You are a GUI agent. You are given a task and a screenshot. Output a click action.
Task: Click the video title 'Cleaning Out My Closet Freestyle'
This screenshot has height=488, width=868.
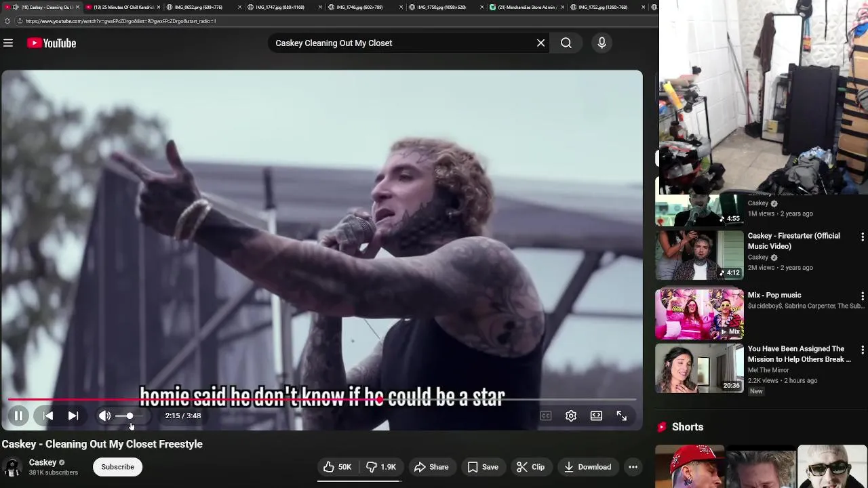(x=124, y=445)
